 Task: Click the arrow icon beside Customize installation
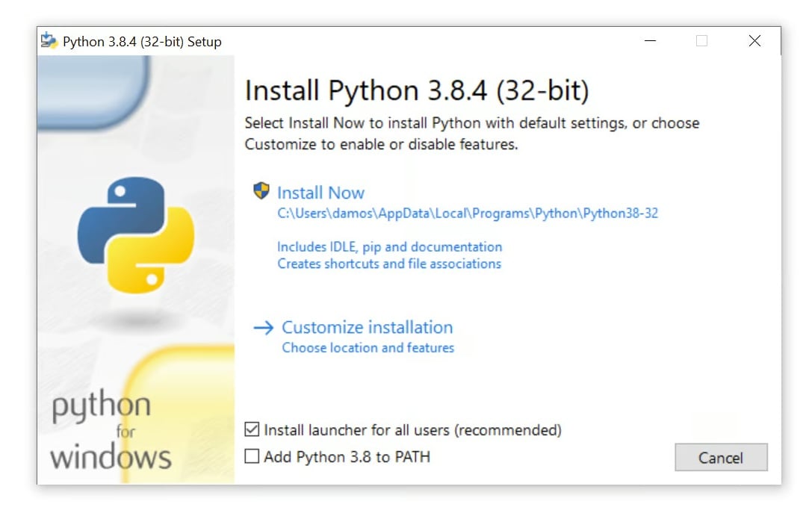click(263, 328)
